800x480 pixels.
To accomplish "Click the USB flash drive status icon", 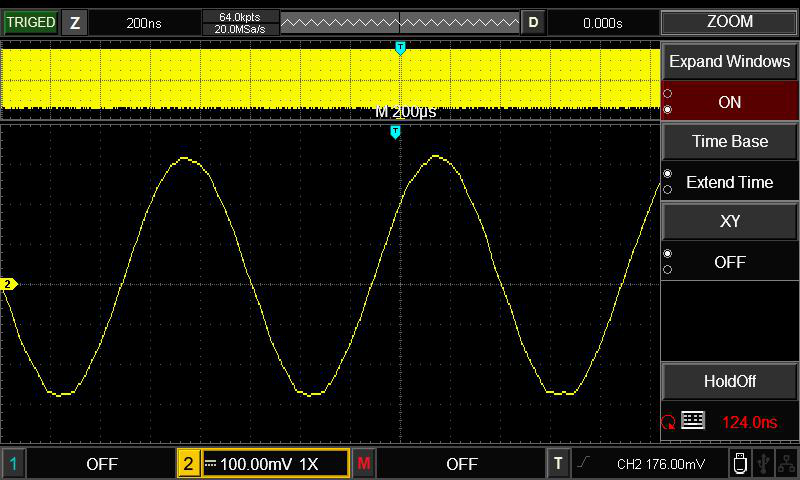I will tap(740, 463).
